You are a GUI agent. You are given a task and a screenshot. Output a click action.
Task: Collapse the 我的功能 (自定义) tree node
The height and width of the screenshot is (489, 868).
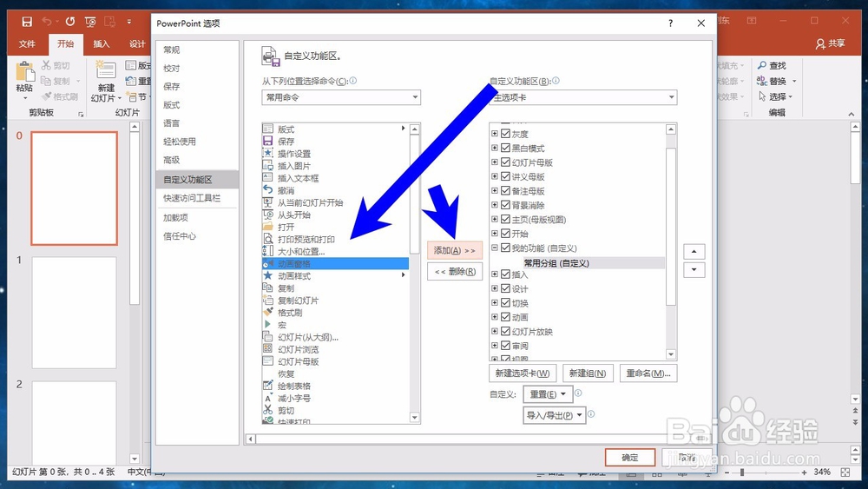pyautogui.click(x=495, y=248)
